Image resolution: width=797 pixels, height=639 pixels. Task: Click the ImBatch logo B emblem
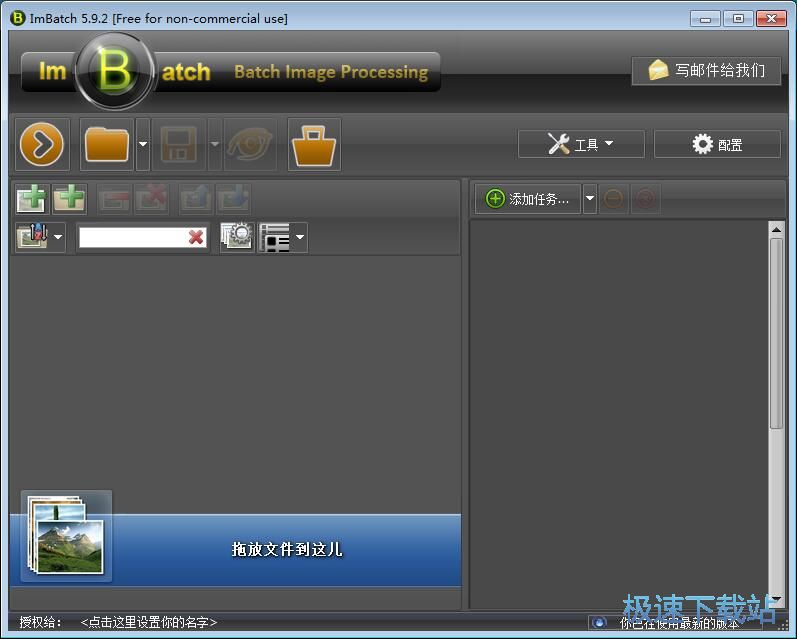[x=115, y=71]
